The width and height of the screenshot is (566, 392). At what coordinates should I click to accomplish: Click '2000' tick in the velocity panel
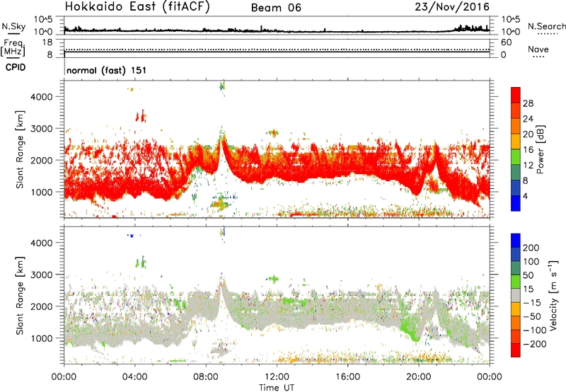tap(41, 306)
